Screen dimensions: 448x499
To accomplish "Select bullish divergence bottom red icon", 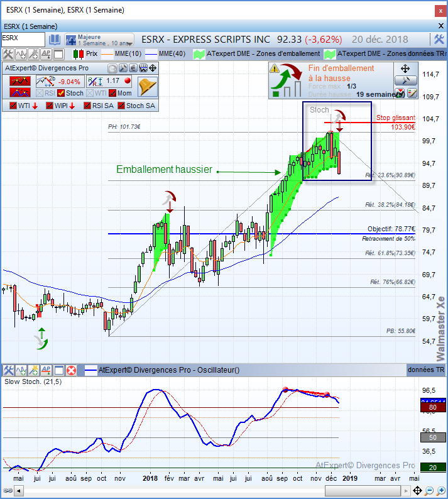I will [x=20, y=92].
